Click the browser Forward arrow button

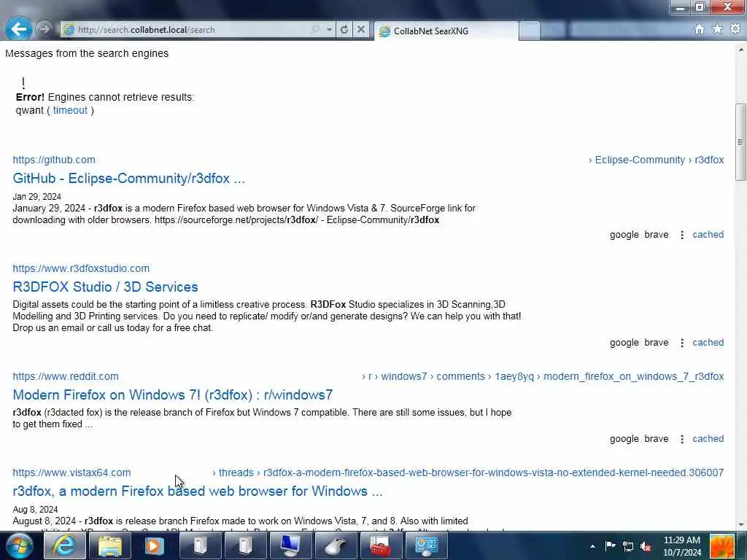coord(44,29)
